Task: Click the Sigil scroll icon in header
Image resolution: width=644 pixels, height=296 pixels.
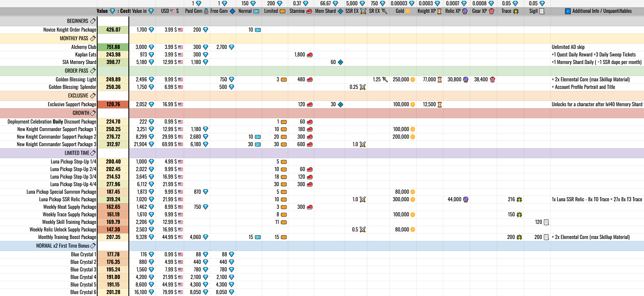Action: [542, 11]
